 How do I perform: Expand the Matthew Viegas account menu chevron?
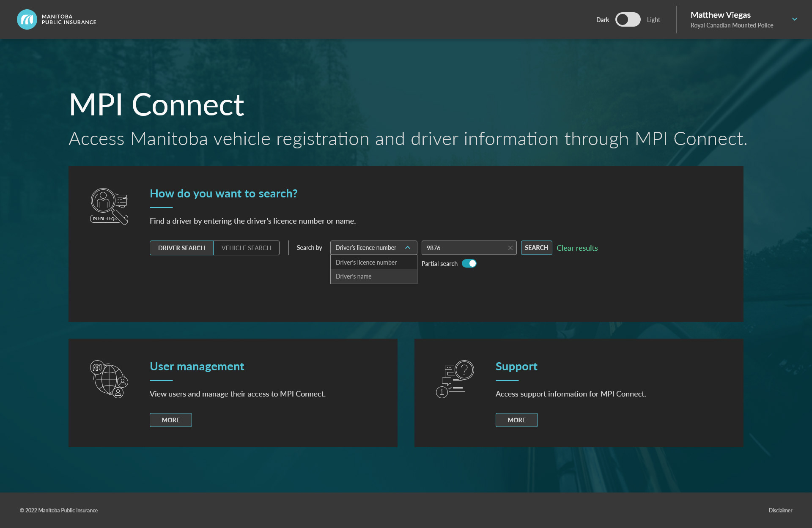795,19
